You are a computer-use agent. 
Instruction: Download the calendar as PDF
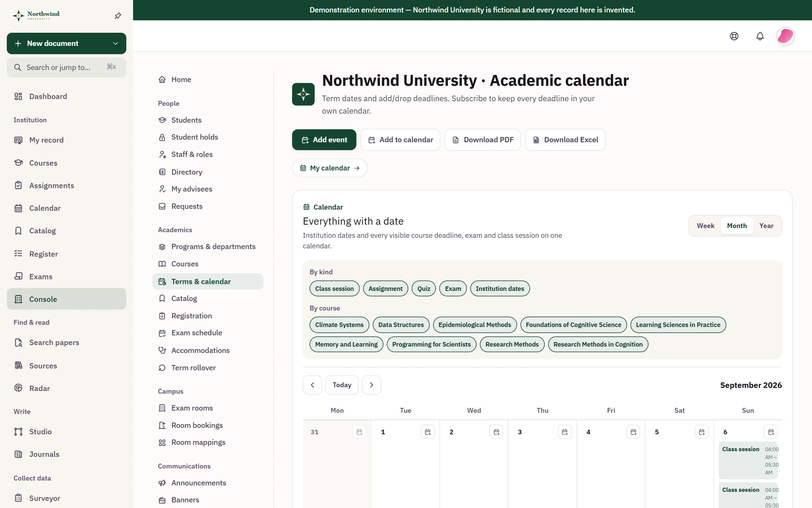(x=483, y=140)
